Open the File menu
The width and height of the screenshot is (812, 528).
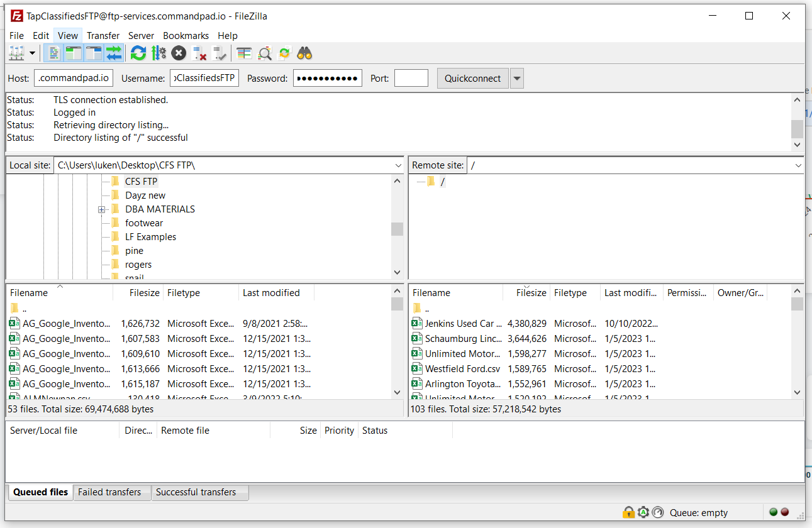pyautogui.click(x=17, y=36)
